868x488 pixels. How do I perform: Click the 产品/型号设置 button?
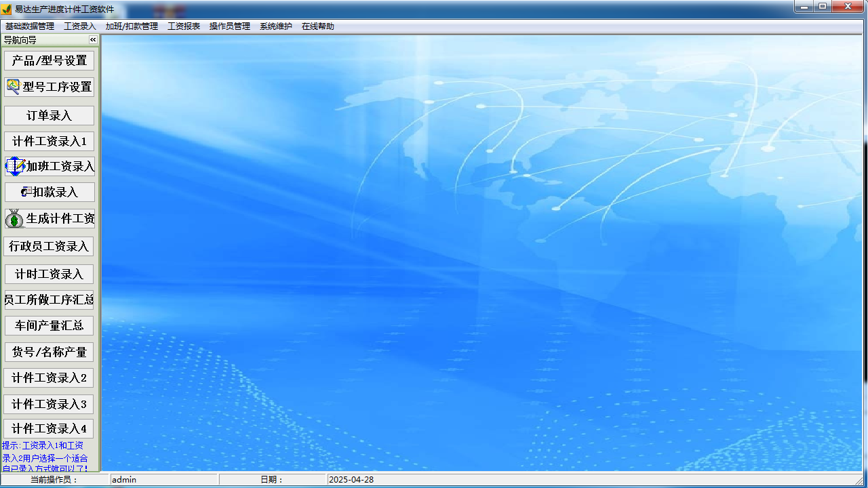point(50,60)
